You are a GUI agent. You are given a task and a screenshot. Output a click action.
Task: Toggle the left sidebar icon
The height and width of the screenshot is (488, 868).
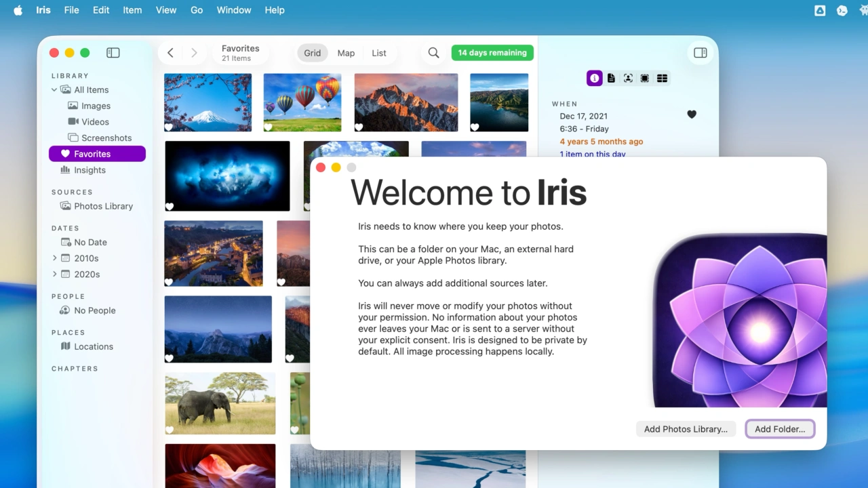click(x=113, y=53)
